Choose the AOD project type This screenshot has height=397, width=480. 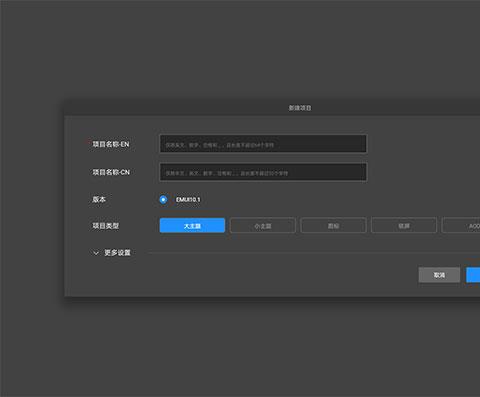461,226
